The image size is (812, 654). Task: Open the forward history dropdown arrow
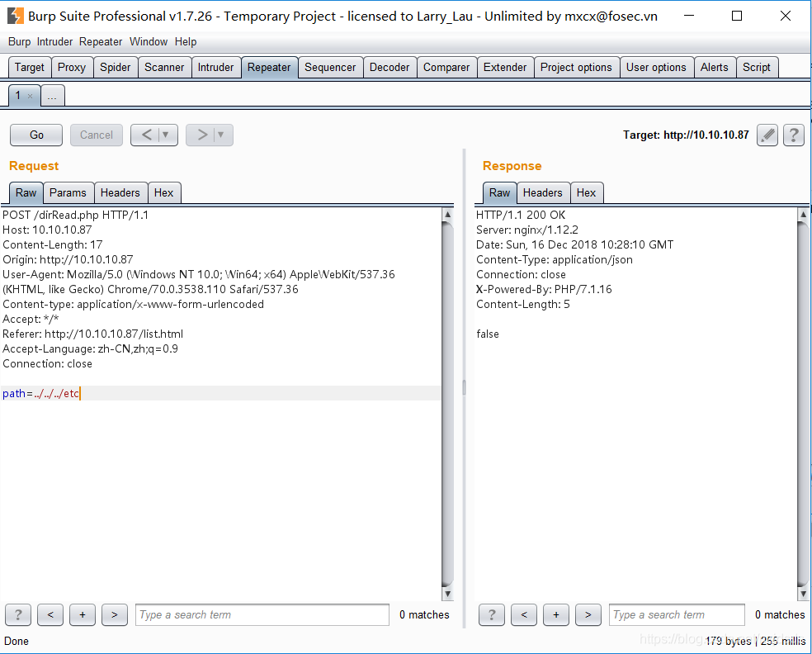tap(220, 135)
